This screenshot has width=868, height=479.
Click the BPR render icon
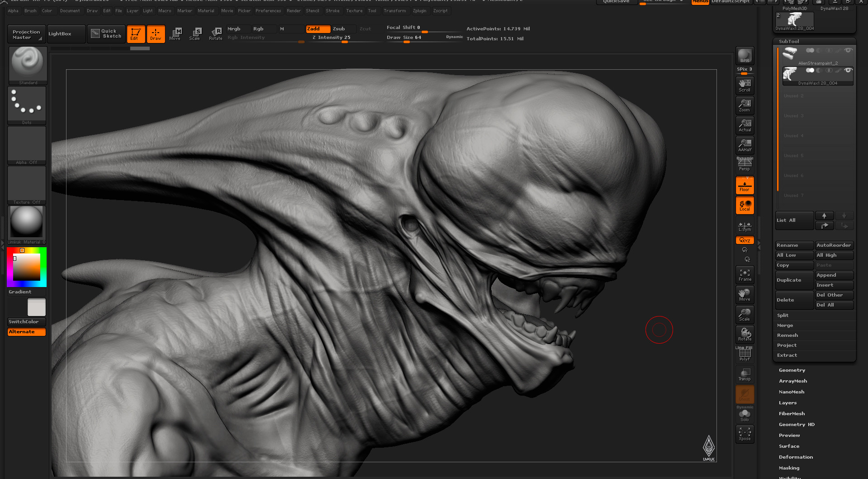click(x=745, y=56)
